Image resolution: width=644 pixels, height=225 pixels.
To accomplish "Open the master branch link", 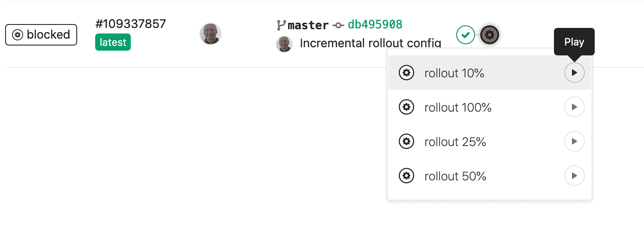I will (308, 25).
